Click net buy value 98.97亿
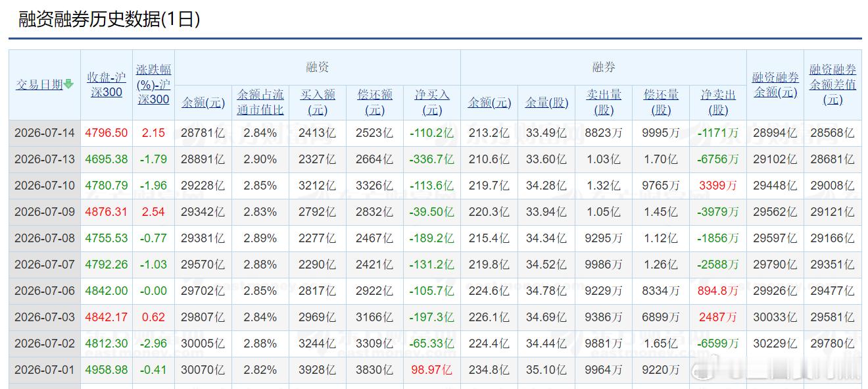The width and height of the screenshot is (868, 389). [x=432, y=370]
